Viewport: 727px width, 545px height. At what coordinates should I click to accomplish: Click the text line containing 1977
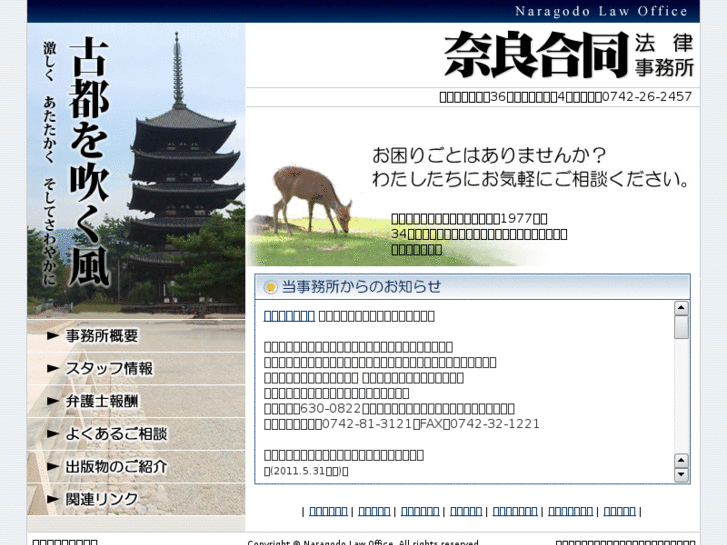pos(469,218)
